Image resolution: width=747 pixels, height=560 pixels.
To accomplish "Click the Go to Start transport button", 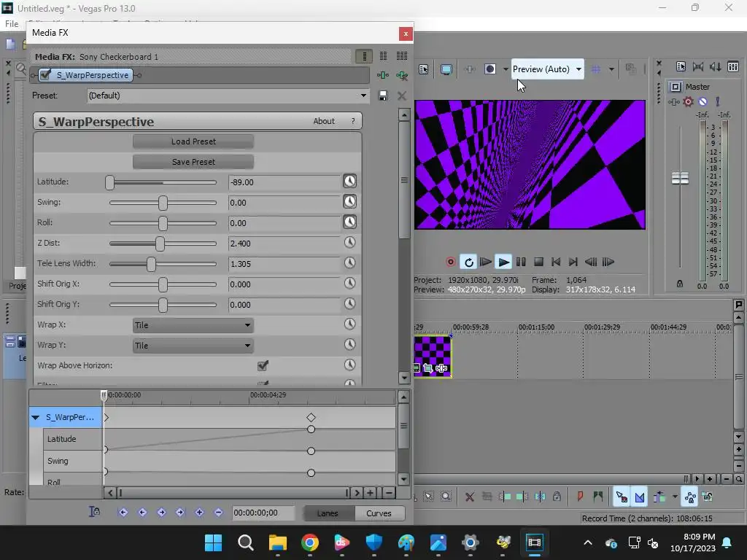I will 555,262.
